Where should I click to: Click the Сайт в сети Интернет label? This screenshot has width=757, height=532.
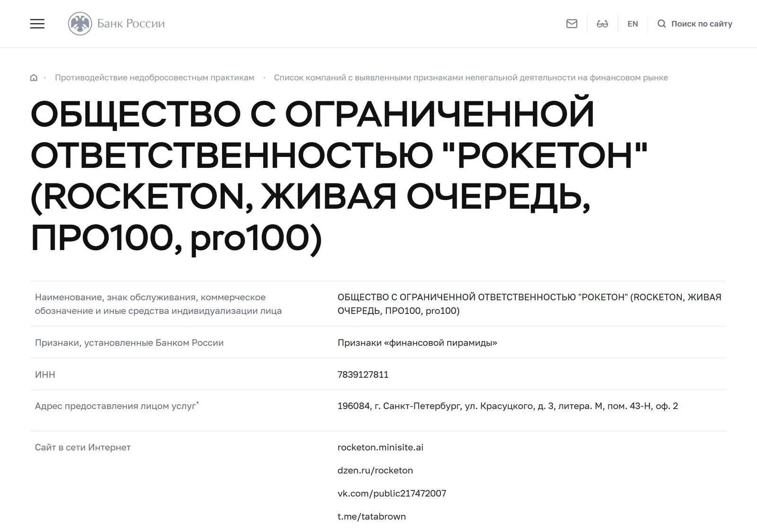(83, 447)
